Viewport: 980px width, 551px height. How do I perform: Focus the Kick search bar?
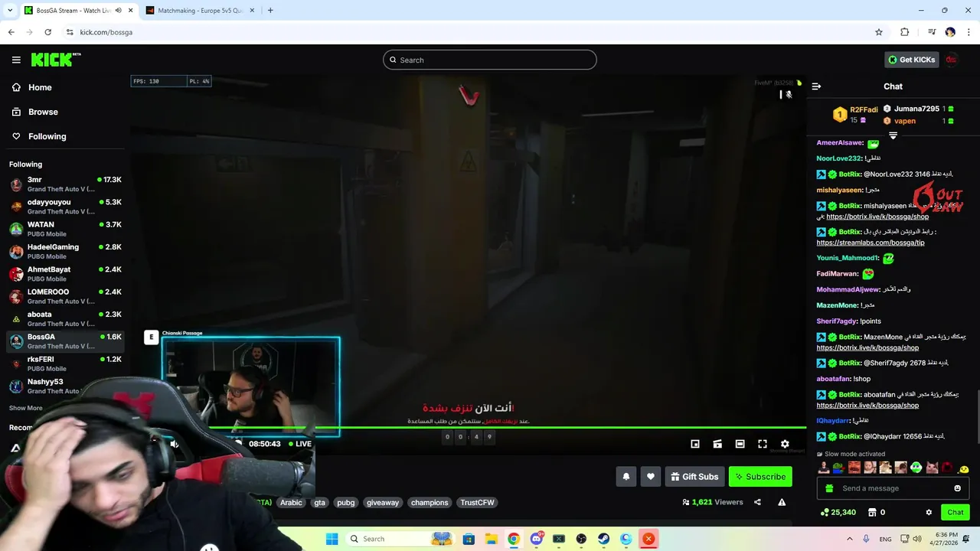click(490, 60)
